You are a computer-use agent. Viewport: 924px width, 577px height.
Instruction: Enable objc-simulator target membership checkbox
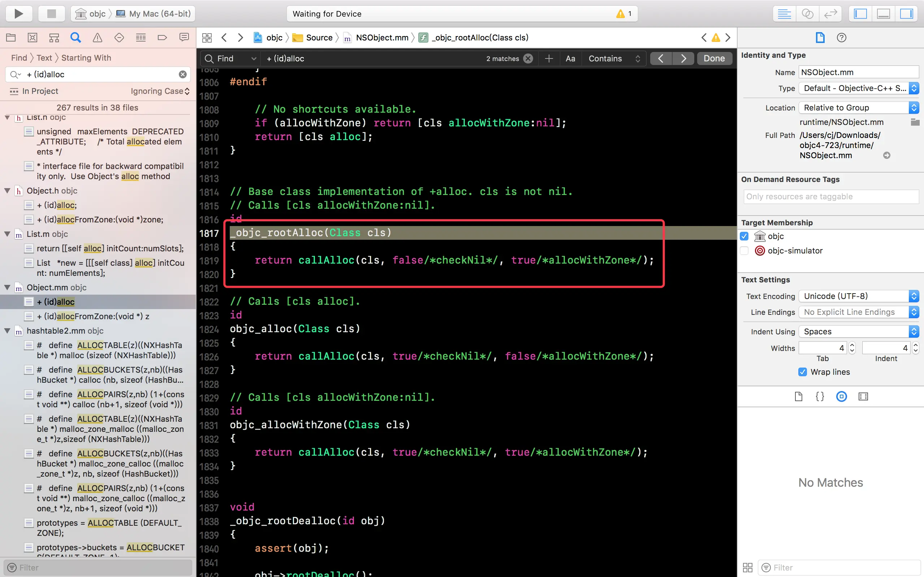(x=744, y=251)
